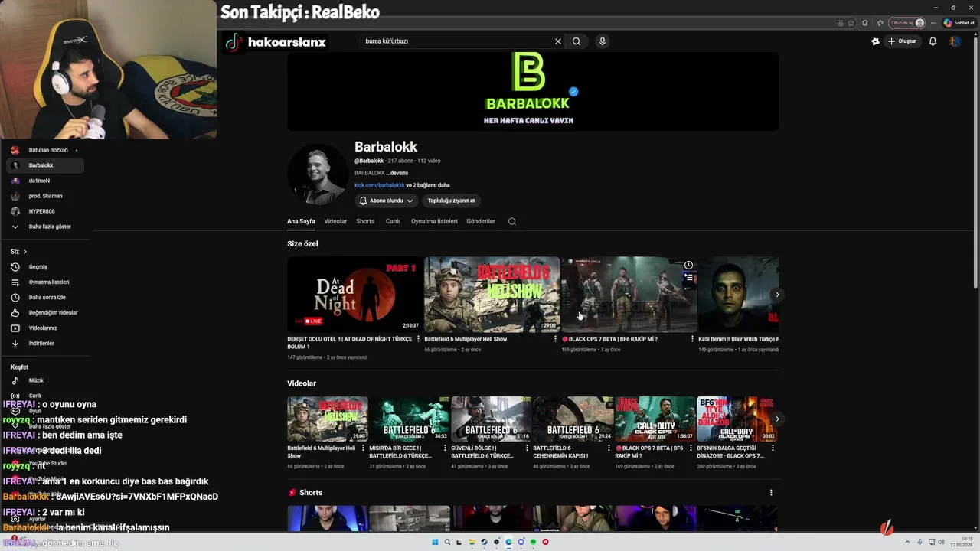This screenshot has height=551, width=980.
Task: Open Windows Start button in taskbar
Action: point(435,542)
